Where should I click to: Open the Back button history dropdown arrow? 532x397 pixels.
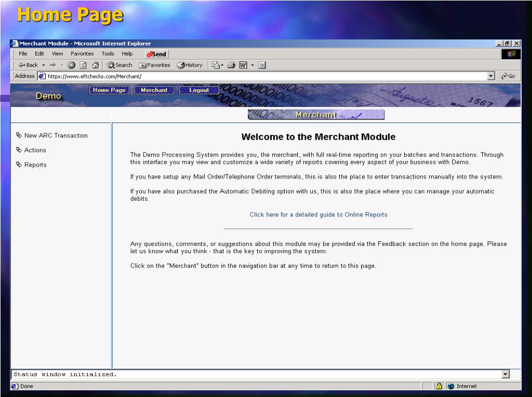[x=44, y=65]
